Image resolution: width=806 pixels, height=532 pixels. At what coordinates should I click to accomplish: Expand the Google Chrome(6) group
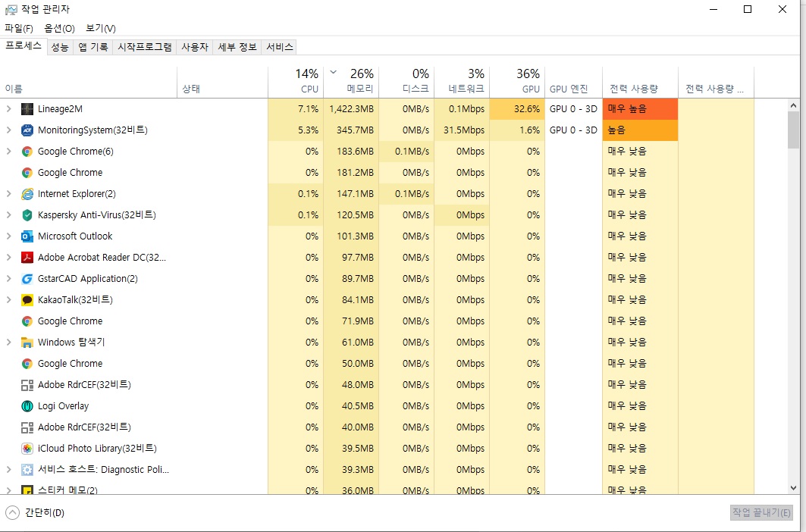click(x=9, y=152)
